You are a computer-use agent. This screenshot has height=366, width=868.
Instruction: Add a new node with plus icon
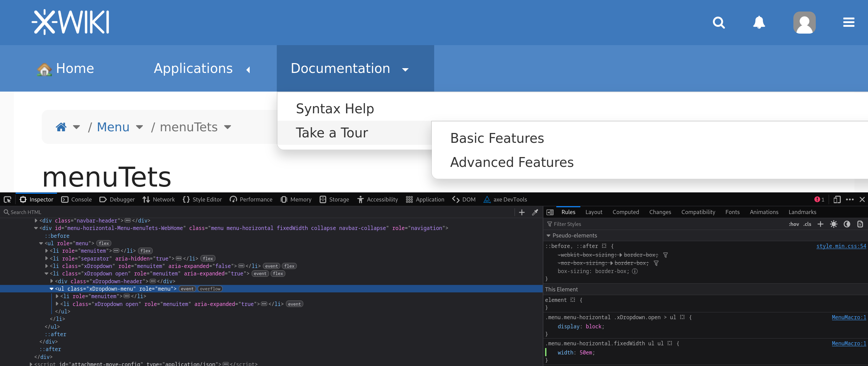click(x=522, y=212)
